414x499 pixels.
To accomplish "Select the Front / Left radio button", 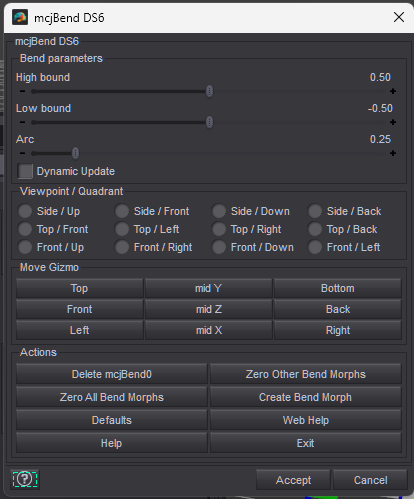I will 315,247.
